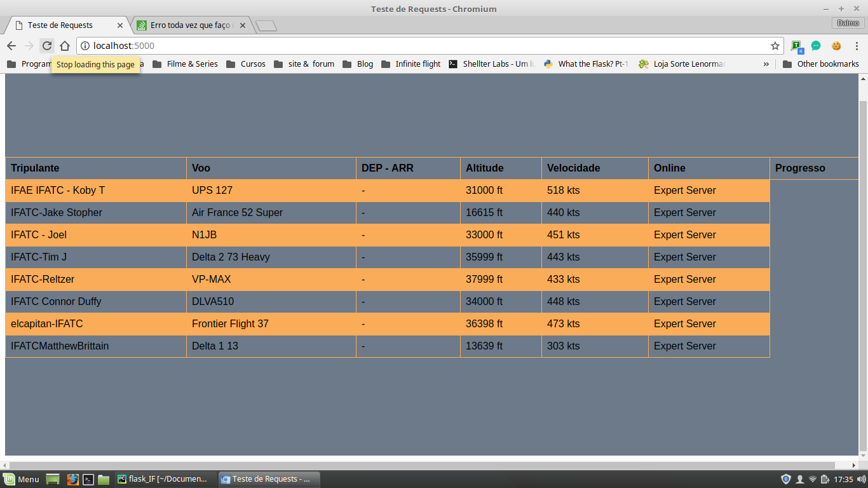
Task: Show hidden bookmarks with double chevron
Action: (766, 64)
